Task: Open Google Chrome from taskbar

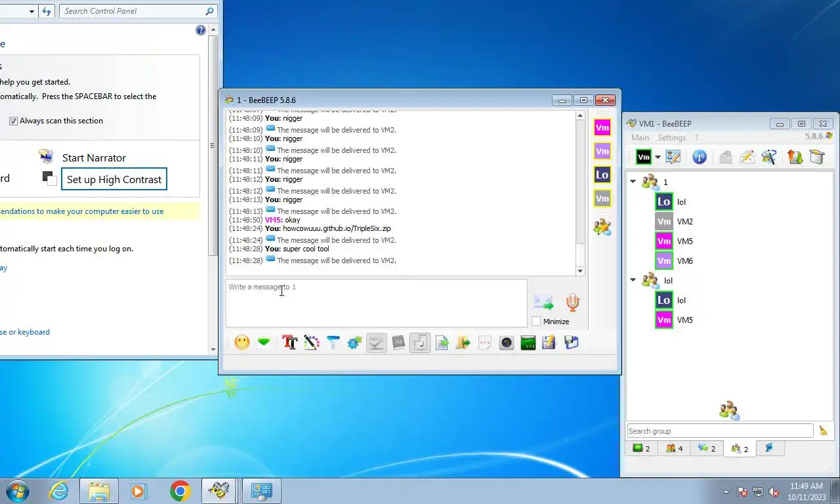Action: 180,491
